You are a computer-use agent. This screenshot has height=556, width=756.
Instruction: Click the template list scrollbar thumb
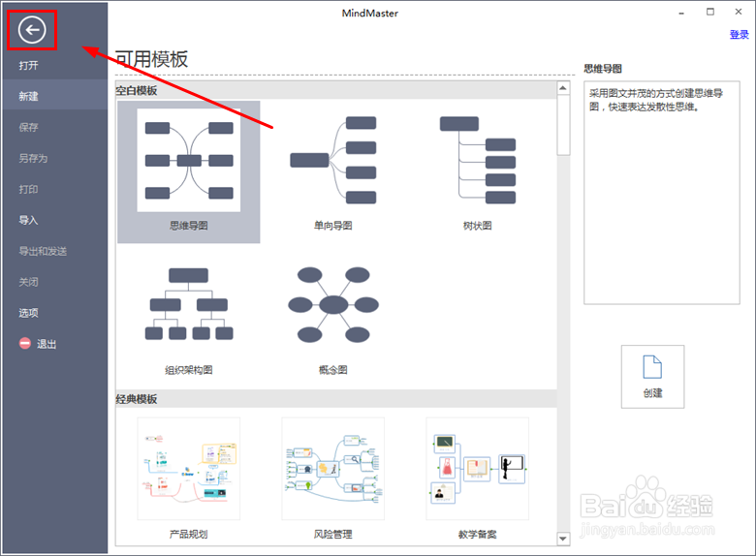point(563,125)
